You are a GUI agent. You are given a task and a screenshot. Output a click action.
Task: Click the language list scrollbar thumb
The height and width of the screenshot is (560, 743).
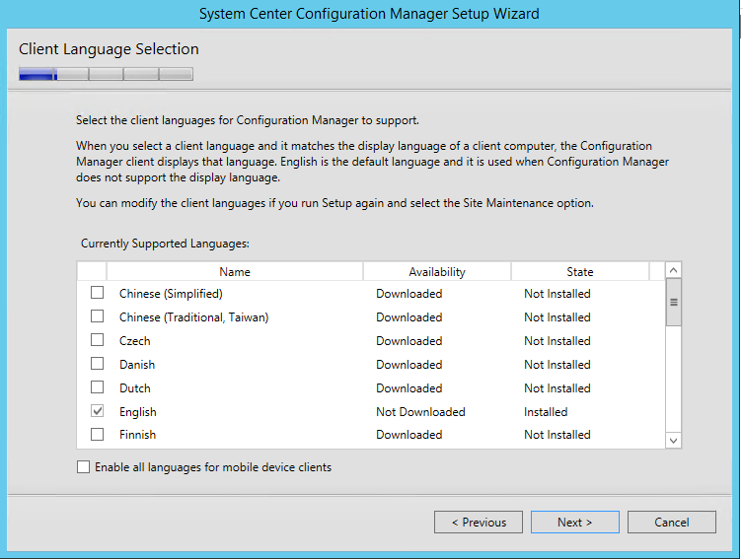point(673,302)
